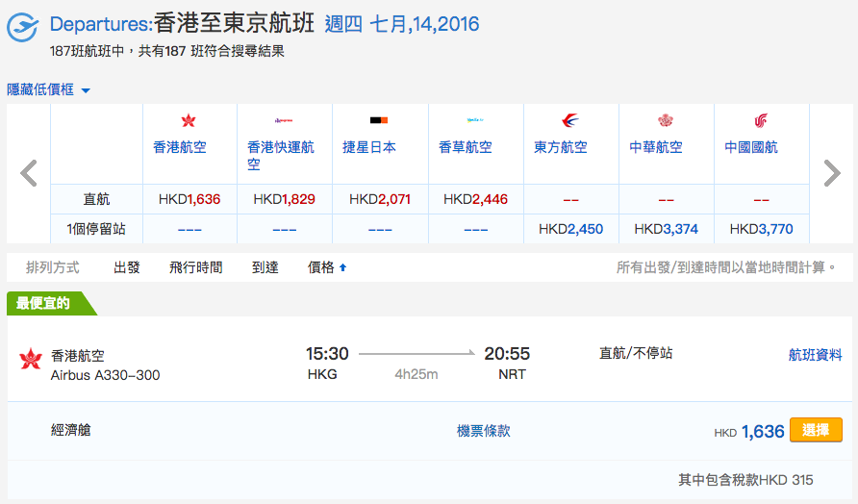Click the tax note 其中包含稅款HKD 315
858x504 pixels.
click(x=745, y=480)
